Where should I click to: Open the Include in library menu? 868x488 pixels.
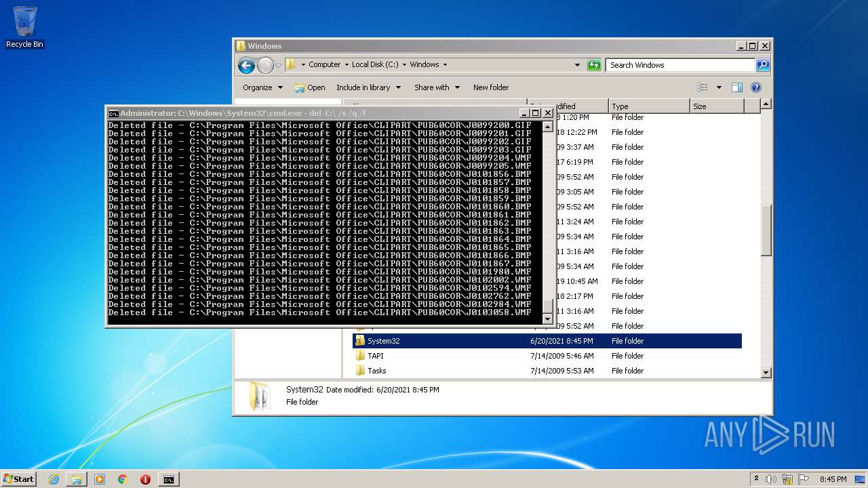(x=368, y=87)
